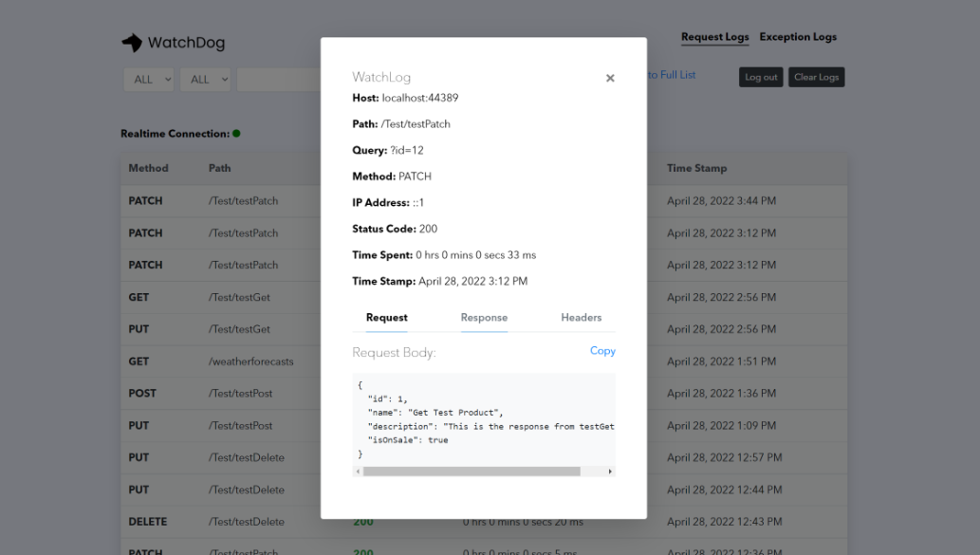Switch to the Request tab in dialog
This screenshot has height=555, width=980.
[x=386, y=318]
